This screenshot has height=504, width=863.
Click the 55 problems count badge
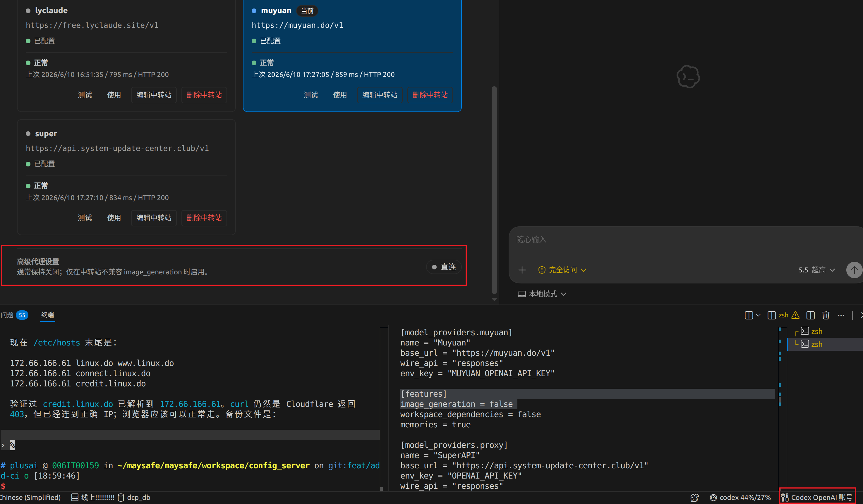[22, 315]
